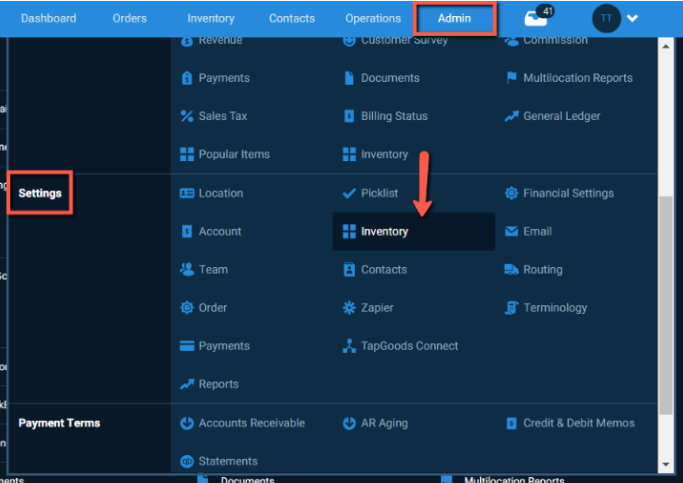Screen dimensions: 683x483
Task: Open General Ledger
Action: [561, 116]
